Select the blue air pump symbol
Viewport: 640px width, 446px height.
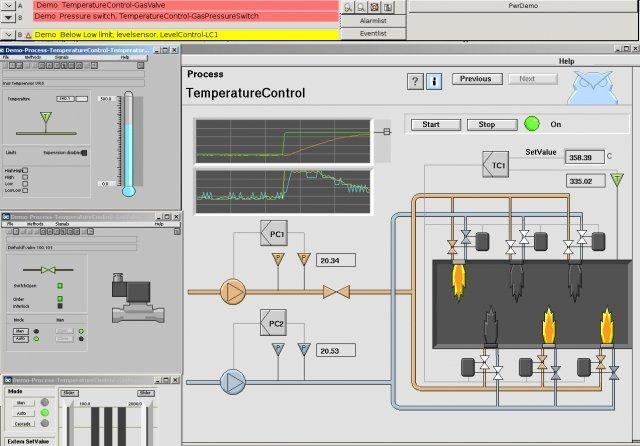point(233,382)
